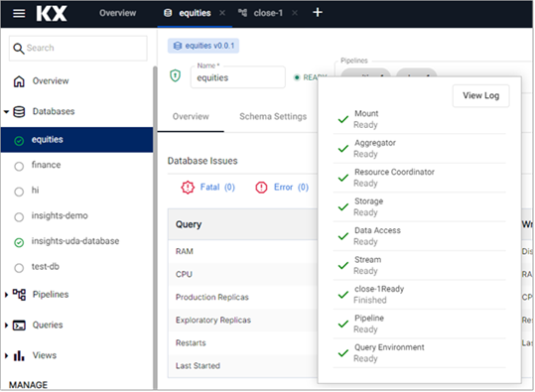Click the insights-demo status circle

point(19,217)
